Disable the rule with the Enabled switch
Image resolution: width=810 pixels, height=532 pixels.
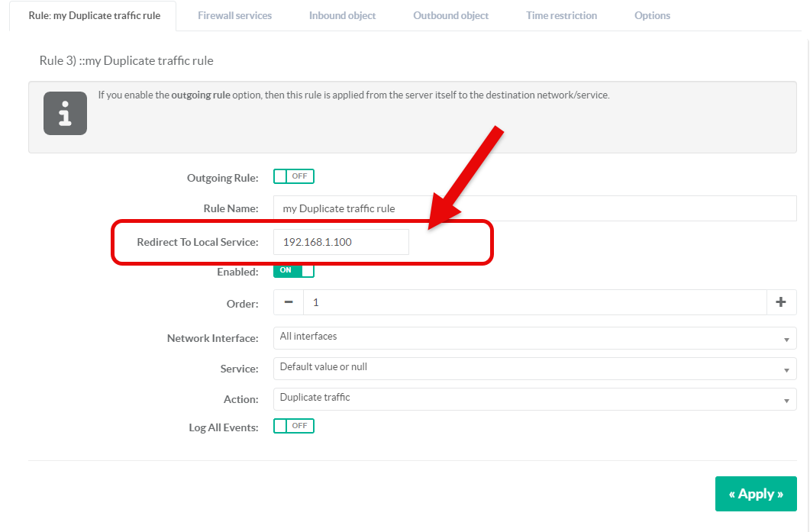click(x=294, y=270)
